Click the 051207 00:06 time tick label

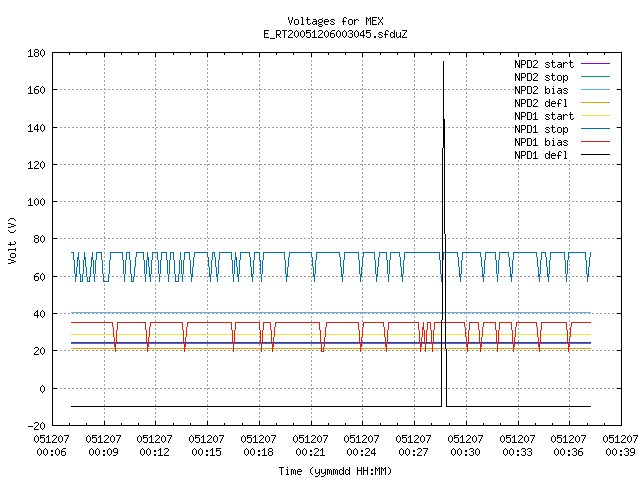51,446
